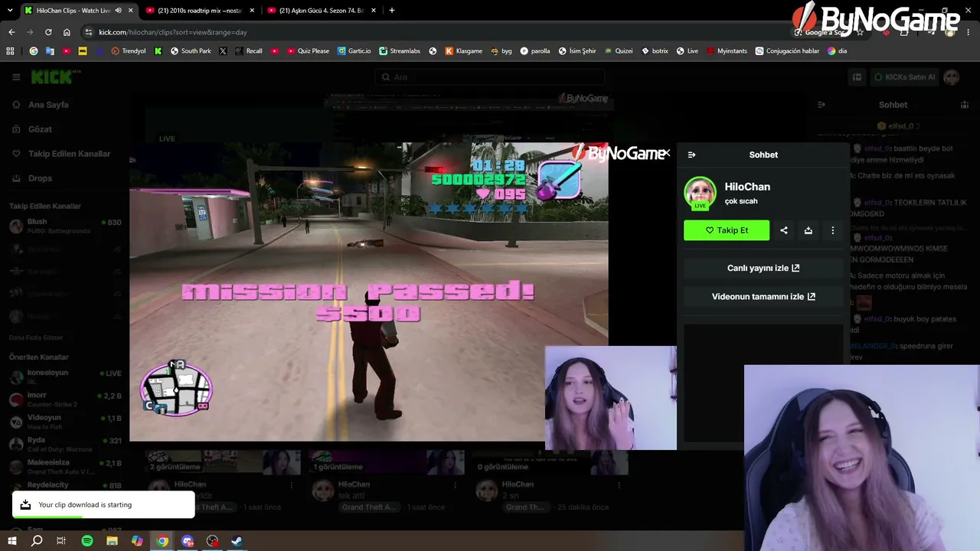Open the Chrome apps grid bookmark
This screenshot has height=551, width=980.
[x=10, y=51]
